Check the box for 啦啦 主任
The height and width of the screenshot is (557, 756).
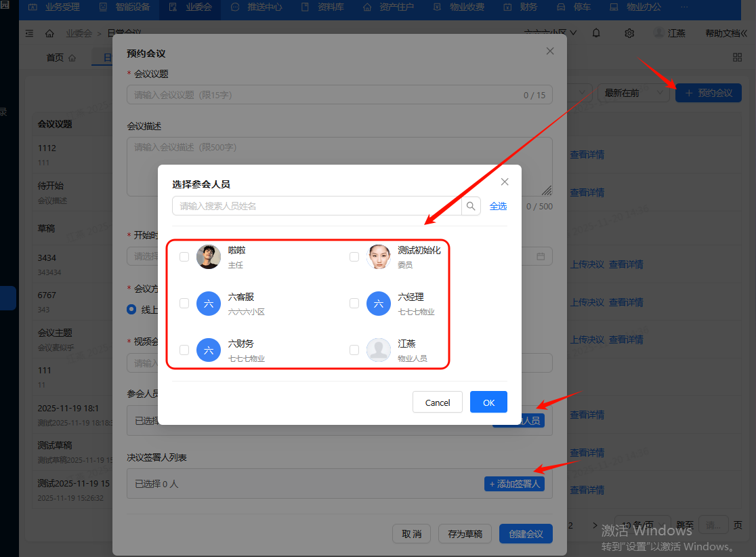[184, 257]
